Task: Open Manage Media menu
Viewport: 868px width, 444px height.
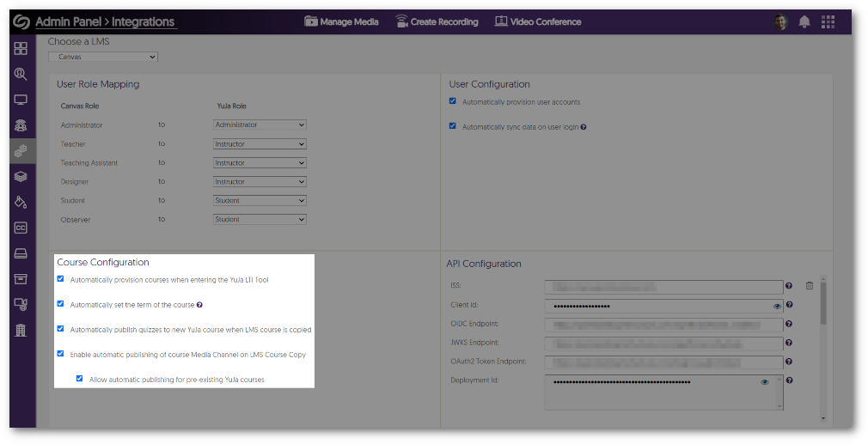Action: tap(341, 21)
